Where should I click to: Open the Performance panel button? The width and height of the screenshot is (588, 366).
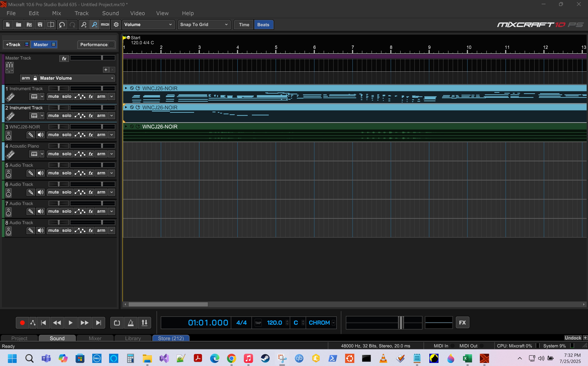coord(96,45)
